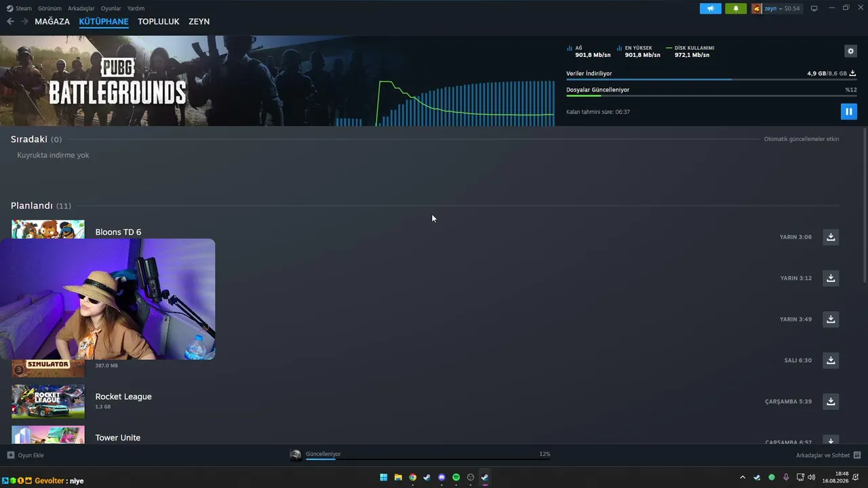The width and height of the screenshot is (868, 488).
Task: Click the DİSK KULLANIMI statistic
Action: 690,52
